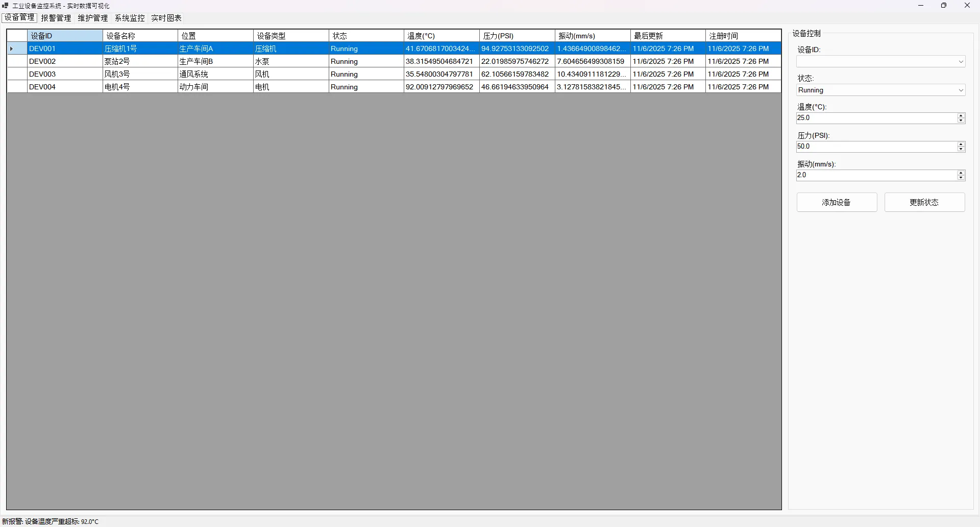Switch to the 维护管理 tab

click(93, 18)
